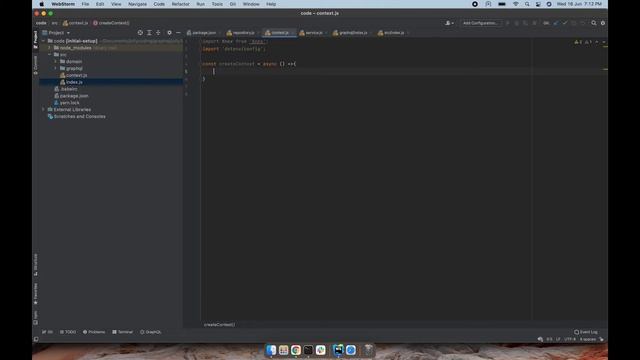Viewport: 640px width, 360px height.
Task: Open the Project panel settings gear
Action: click(169, 33)
